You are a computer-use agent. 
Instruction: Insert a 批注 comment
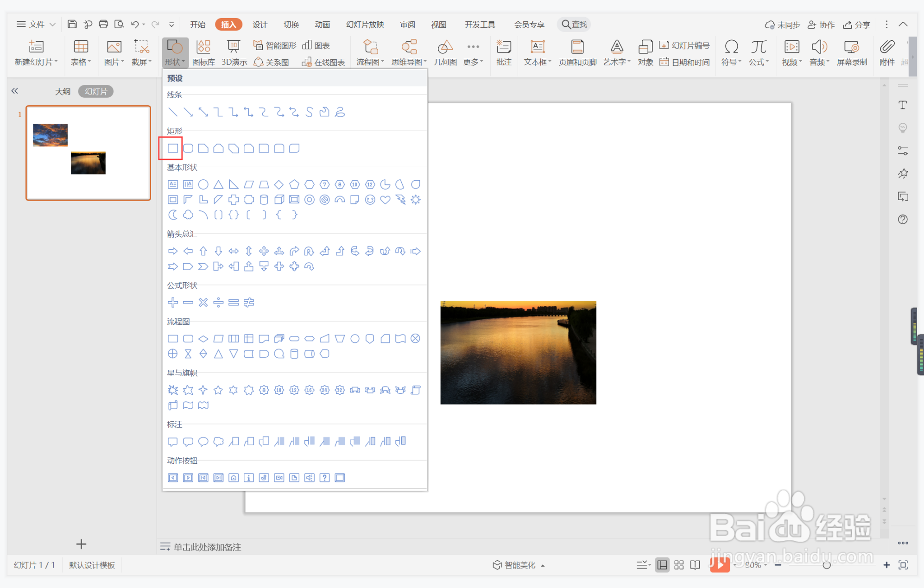[x=504, y=53]
